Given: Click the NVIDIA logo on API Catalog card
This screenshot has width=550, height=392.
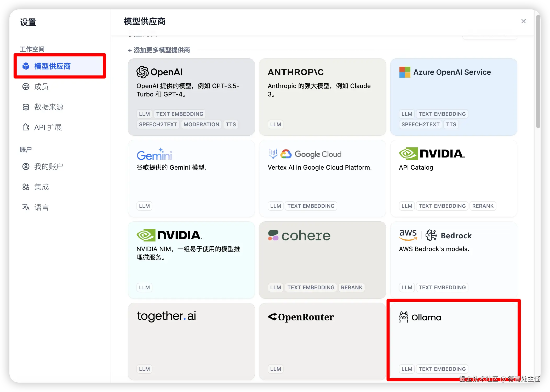Looking at the screenshot, I should (408, 154).
